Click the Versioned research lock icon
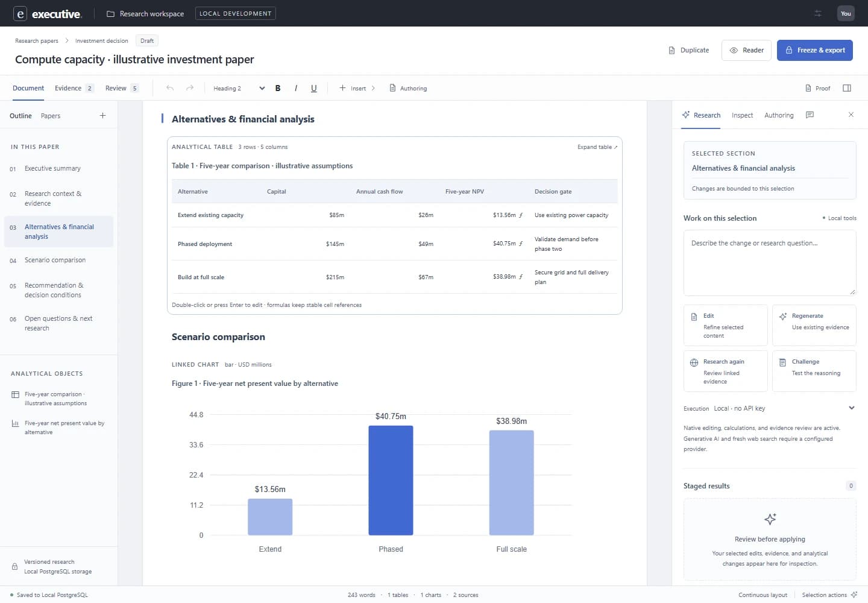This screenshot has height=603, width=868. coord(14,567)
